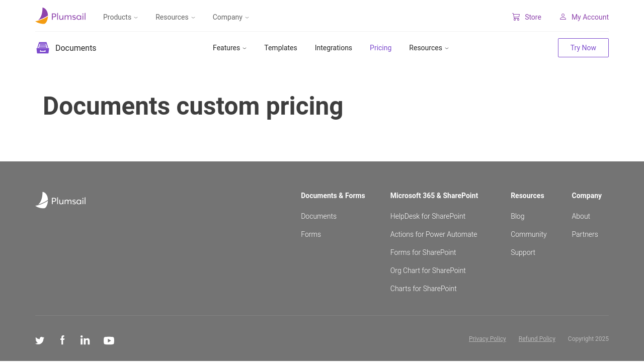Open the Privacy Policy link

pyautogui.click(x=487, y=339)
